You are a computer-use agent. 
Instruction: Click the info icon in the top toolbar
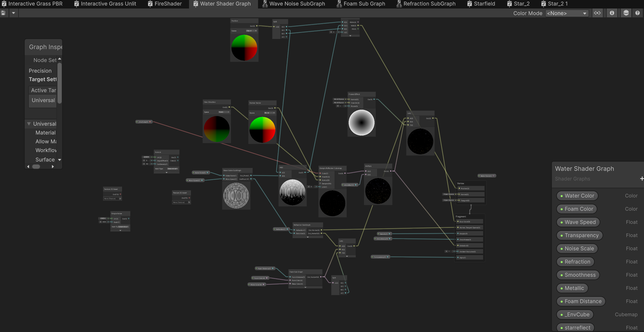[x=612, y=13]
